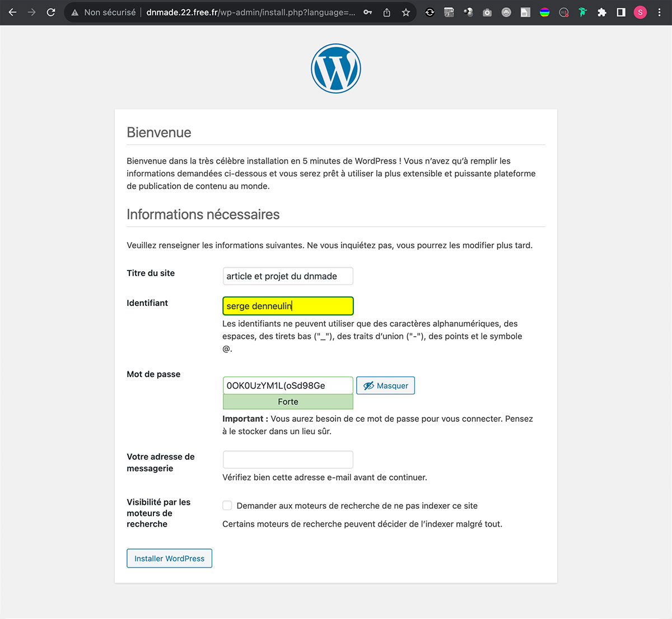Click the browser back arrow

point(12,12)
